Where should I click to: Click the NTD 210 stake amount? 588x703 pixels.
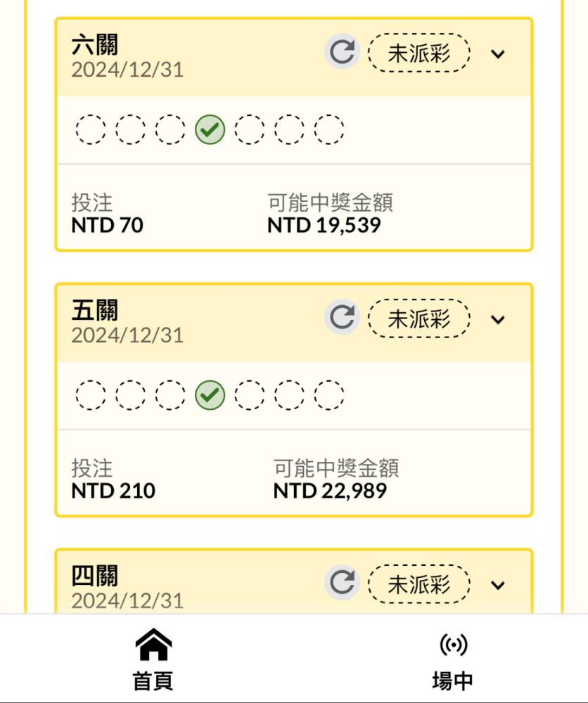[113, 491]
